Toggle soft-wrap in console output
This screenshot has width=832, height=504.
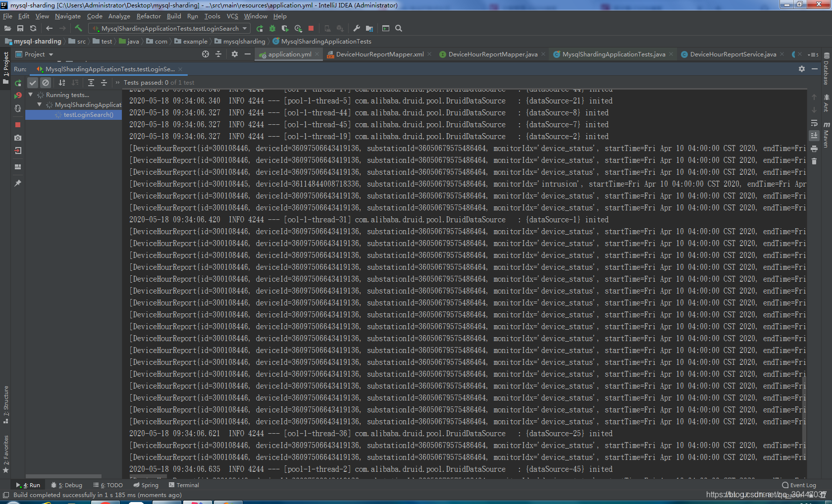click(x=814, y=123)
